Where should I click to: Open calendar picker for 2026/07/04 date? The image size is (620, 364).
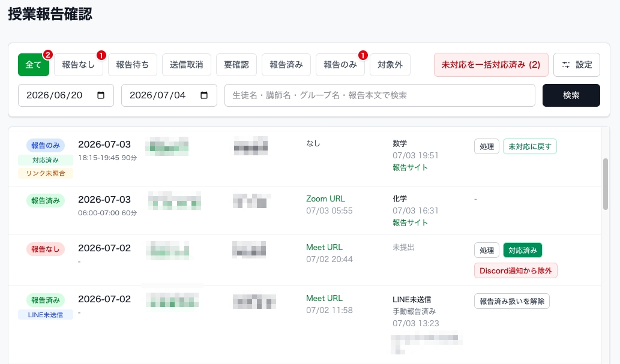[x=204, y=95]
